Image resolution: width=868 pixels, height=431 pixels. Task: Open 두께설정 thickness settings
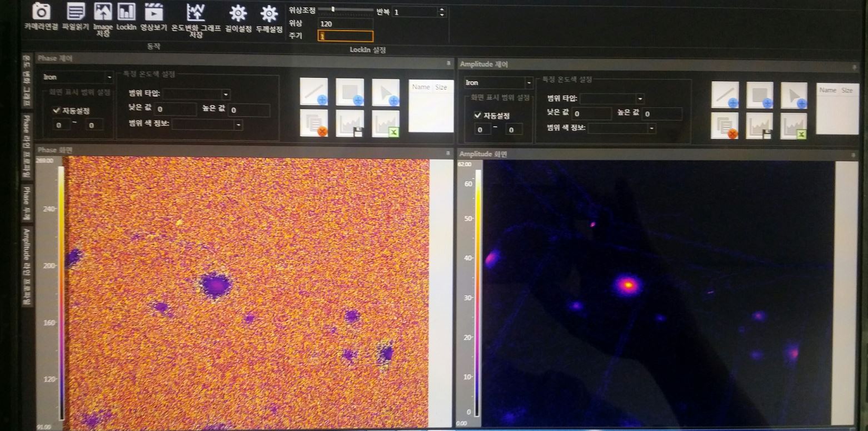(269, 13)
